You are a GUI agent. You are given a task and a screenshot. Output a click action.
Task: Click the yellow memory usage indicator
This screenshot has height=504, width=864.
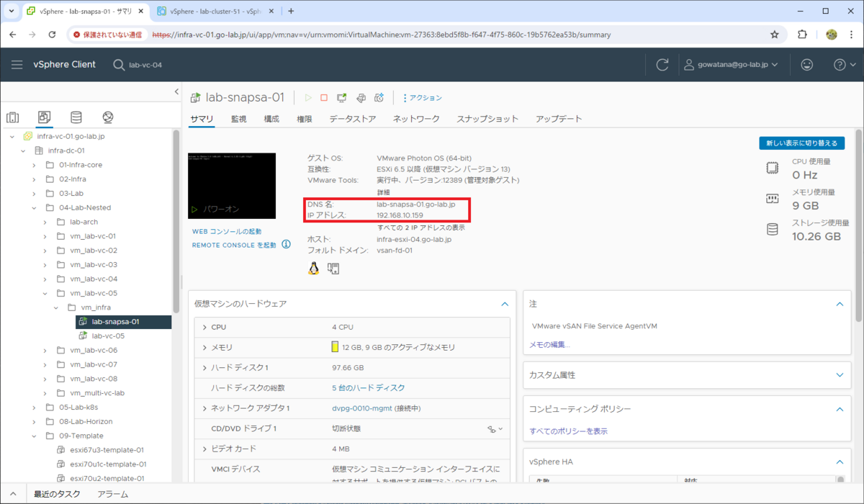click(x=335, y=347)
